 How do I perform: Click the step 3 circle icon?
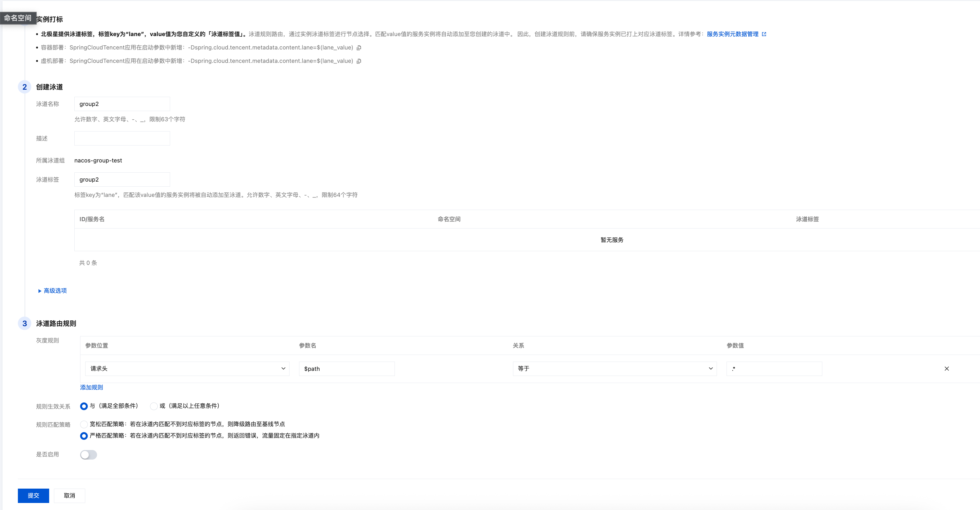click(x=25, y=323)
